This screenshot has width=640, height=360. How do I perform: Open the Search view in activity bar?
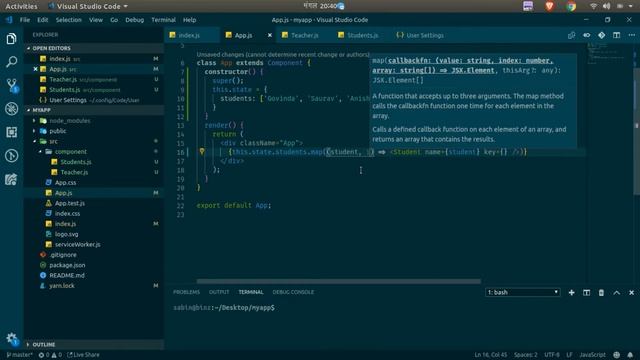pos(11,62)
